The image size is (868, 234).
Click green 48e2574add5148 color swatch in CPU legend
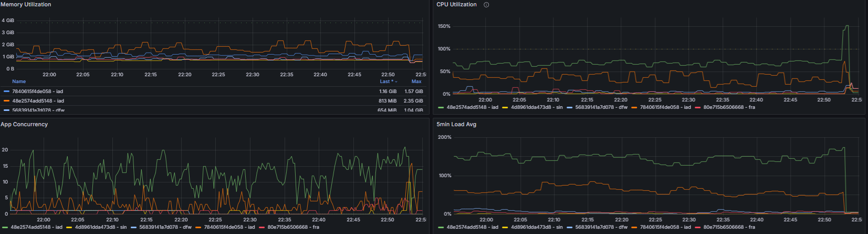pos(441,107)
